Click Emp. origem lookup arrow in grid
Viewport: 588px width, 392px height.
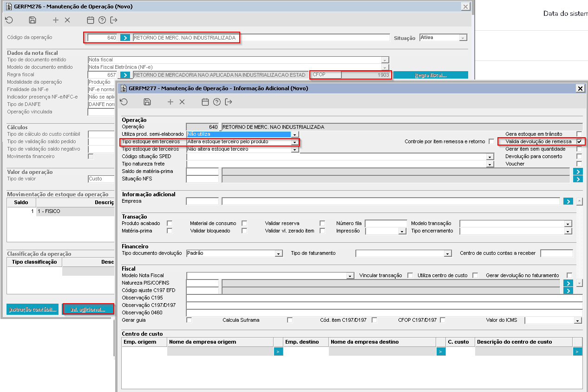[x=278, y=352]
